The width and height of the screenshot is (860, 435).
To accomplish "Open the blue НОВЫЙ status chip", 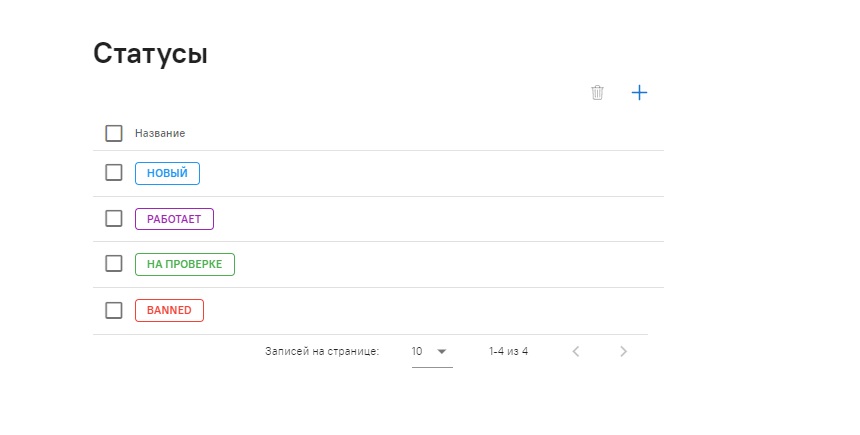I will (x=167, y=173).
